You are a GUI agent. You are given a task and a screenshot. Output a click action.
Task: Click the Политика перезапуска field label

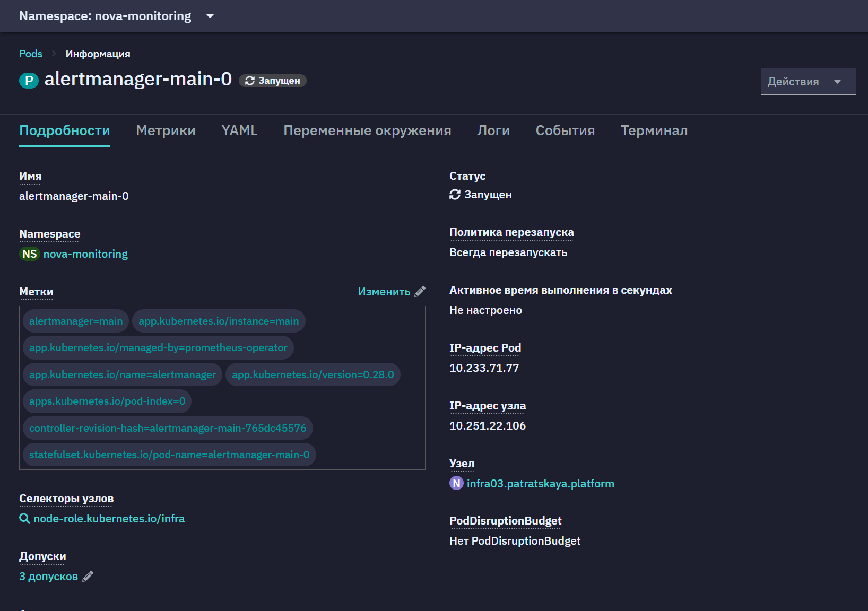click(x=511, y=232)
